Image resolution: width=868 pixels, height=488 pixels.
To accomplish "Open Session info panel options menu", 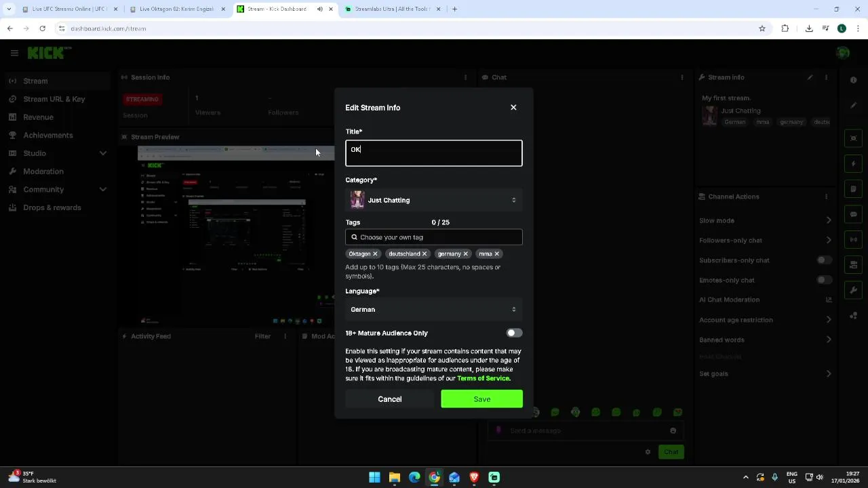I will (465, 77).
